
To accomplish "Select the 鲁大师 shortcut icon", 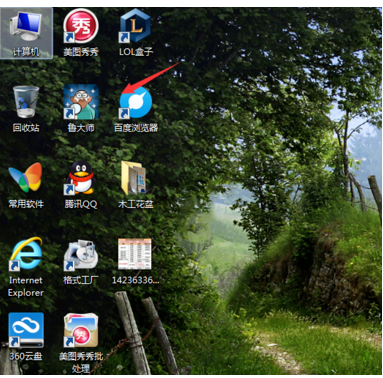I will [81, 102].
